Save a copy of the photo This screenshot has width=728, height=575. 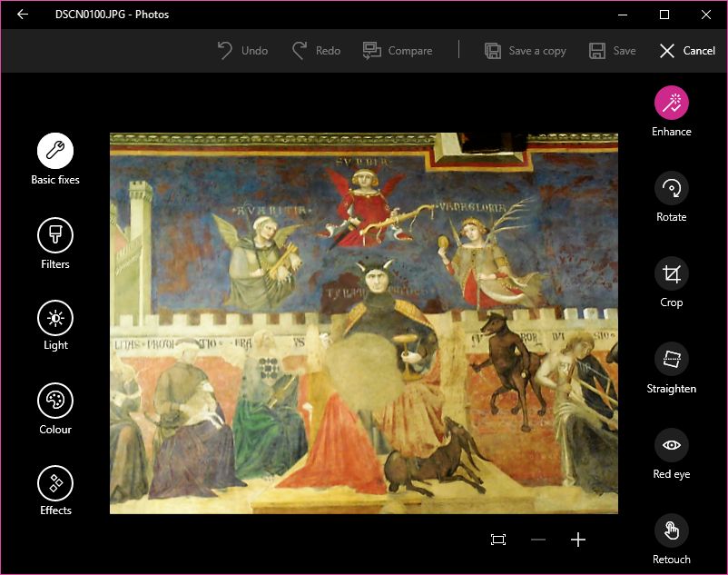(526, 51)
